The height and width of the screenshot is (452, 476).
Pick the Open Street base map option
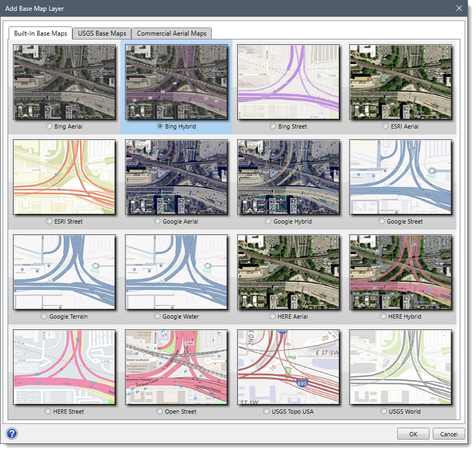coord(159,411)
